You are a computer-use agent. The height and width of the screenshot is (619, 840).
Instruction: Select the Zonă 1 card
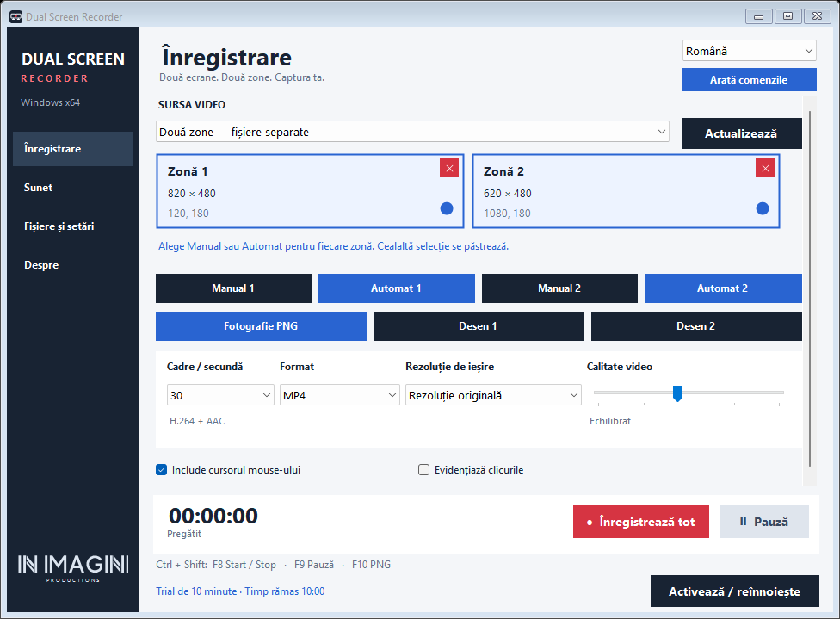point(310,191)
